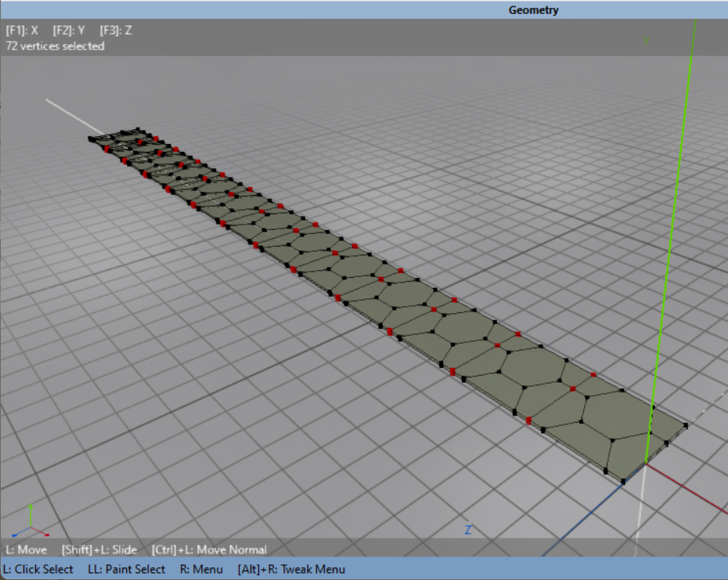The width and height of the screenshot is (728, 580).
Task: Click the "L: Move" hint text
Action: [x=27, y=549]
